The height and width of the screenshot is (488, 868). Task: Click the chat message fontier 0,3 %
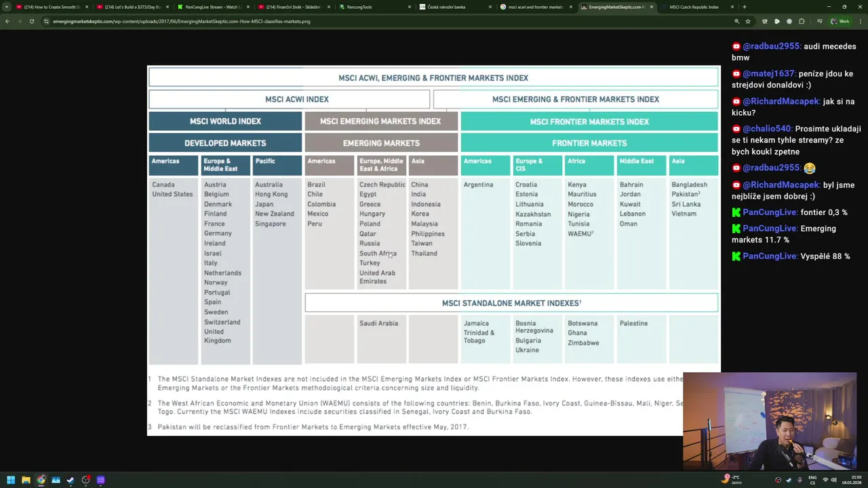[789, 212]
